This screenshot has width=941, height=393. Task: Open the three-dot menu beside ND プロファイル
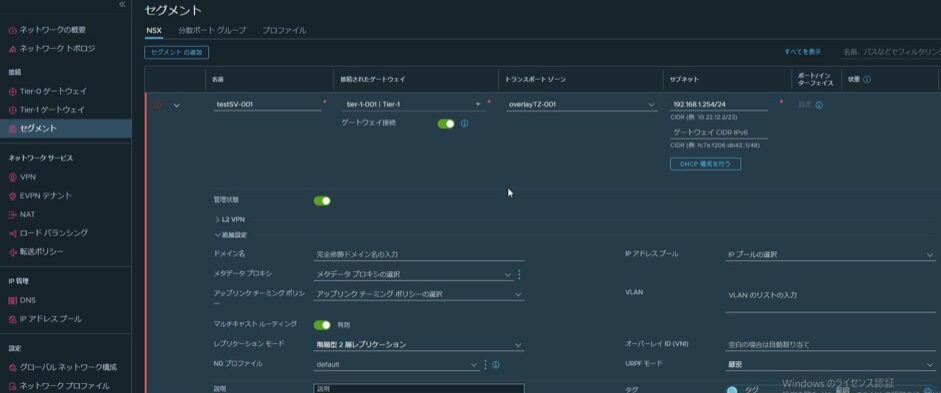click(x=486, y=364)
